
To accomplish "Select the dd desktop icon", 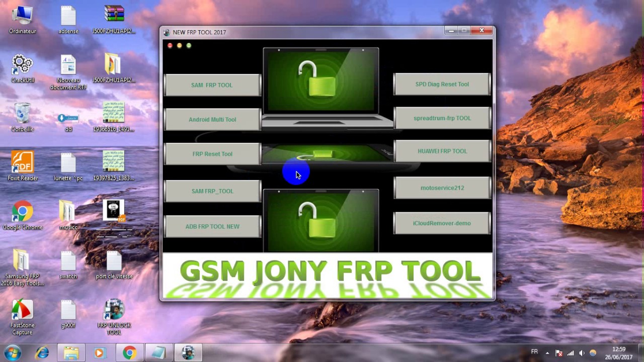I will 68,123.
